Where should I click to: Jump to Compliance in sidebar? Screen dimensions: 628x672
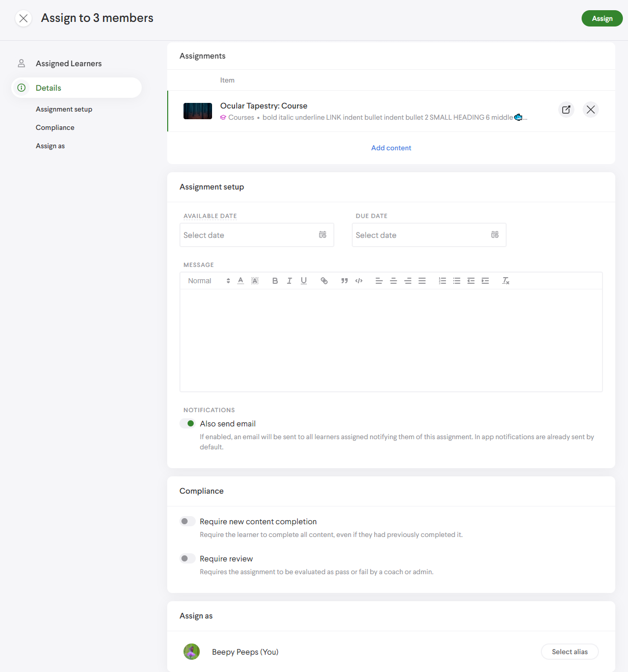(55, 127)
